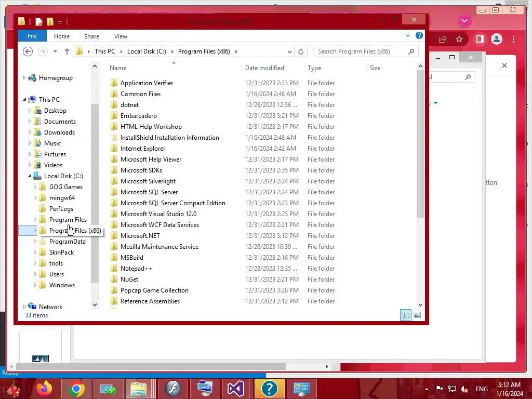Click network icon in system tray
Viewport: 532px width, 399px height.
pyautogui.click(x=452, y=389)
